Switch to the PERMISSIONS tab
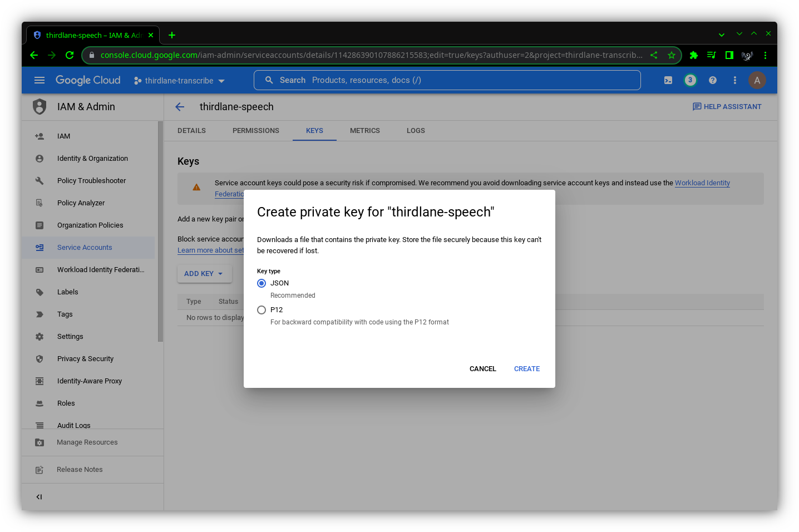 pyautogui.click(x=256, y=131)
